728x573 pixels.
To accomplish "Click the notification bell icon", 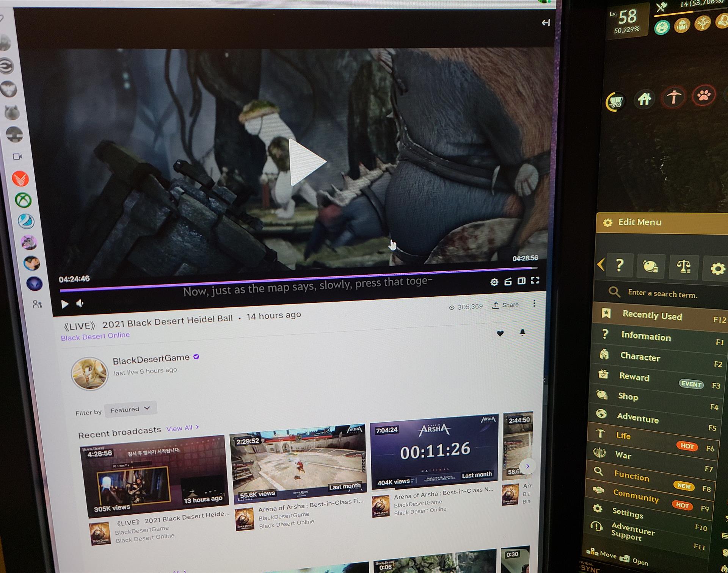I will click(x=522, y=332).
